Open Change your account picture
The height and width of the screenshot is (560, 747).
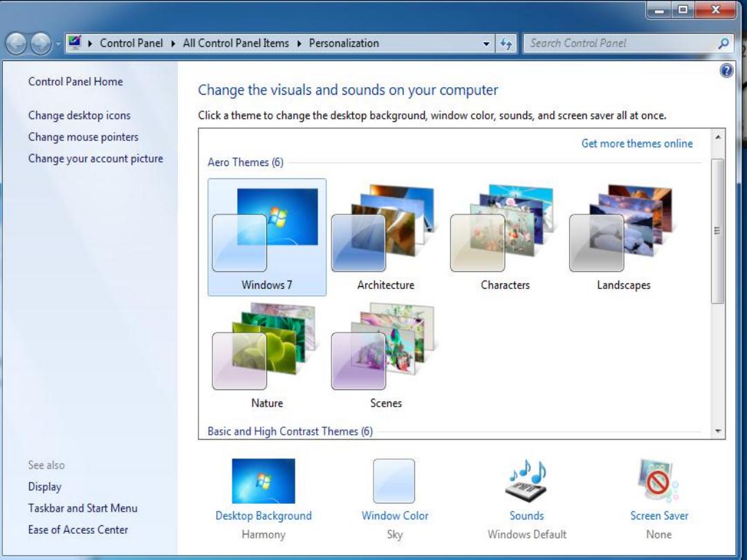pos(95,158)
